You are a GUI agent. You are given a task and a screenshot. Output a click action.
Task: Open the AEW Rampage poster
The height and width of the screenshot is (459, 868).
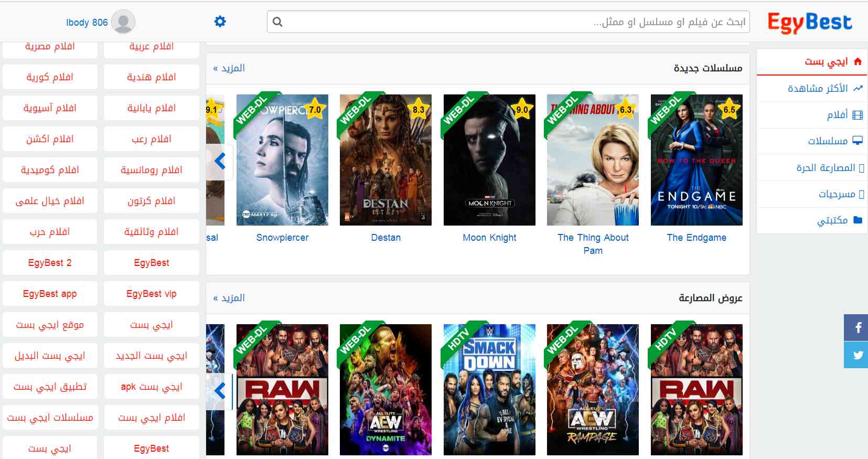pos(593,390)
